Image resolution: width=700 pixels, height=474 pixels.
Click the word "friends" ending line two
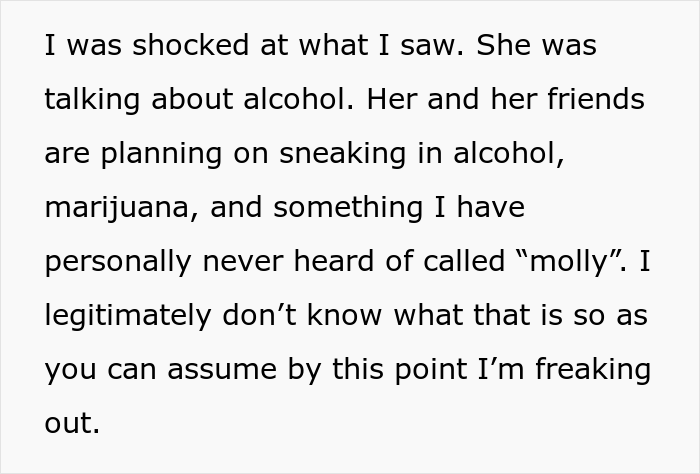pos(596,99)
